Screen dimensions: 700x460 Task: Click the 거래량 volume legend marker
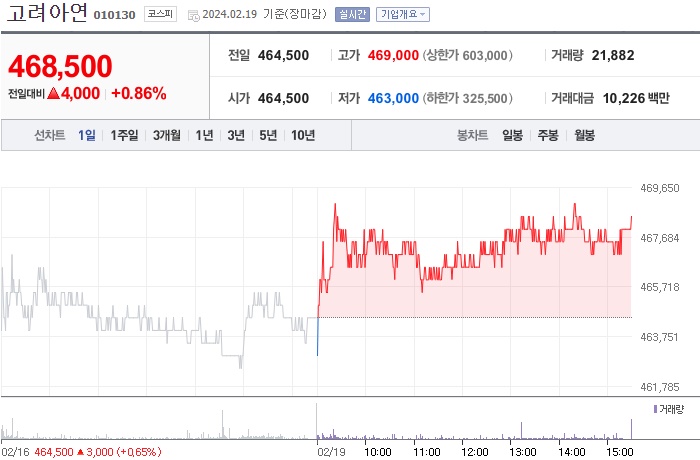(x=655, y=409)
